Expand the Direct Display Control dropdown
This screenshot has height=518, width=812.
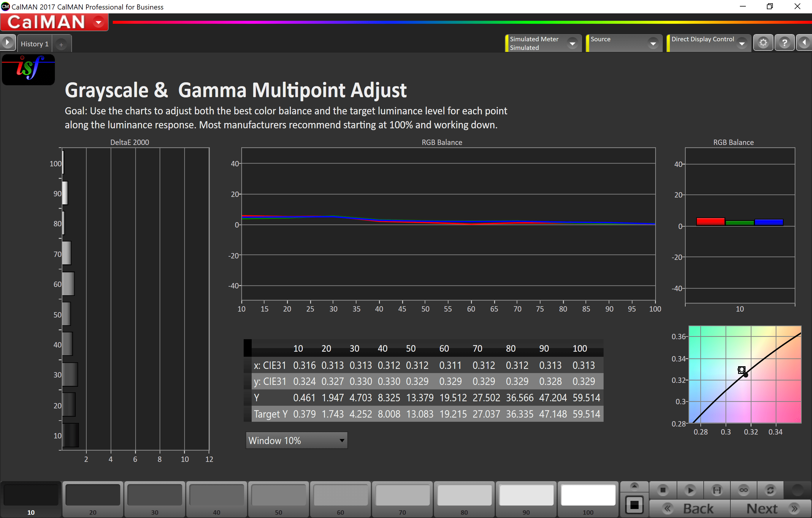click(x=742, y=44)
